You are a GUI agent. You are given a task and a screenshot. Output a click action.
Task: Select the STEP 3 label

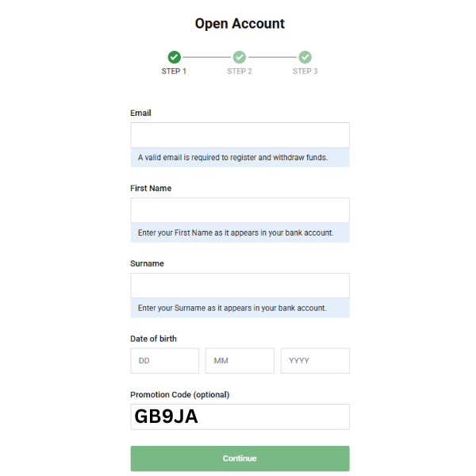305,71
